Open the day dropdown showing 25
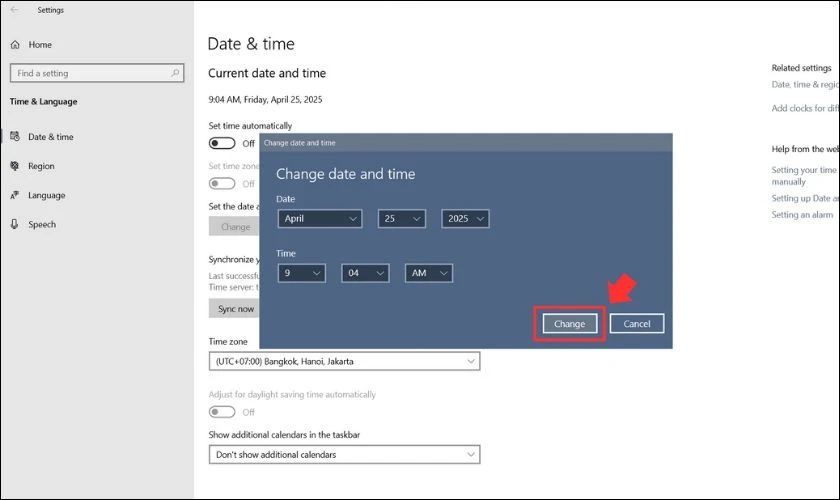 402,219
